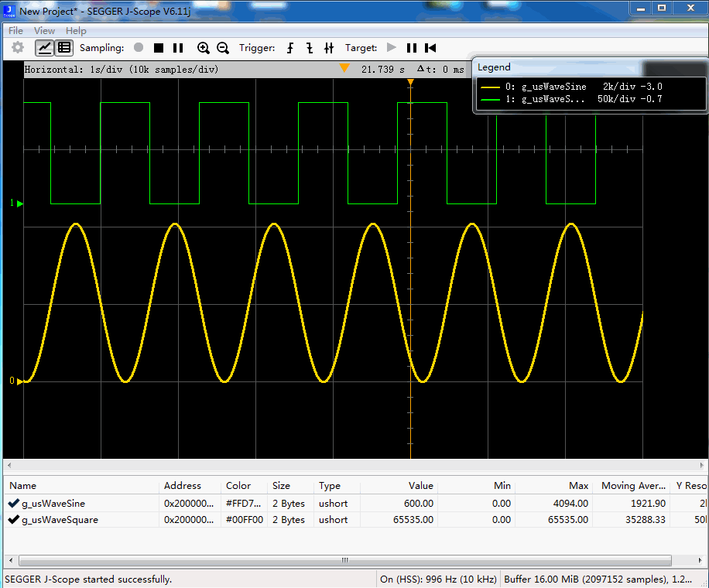Click the orange cursor marker at 21.739 s
This screenshot has height=588, width=709.
(x=344, y=68)
